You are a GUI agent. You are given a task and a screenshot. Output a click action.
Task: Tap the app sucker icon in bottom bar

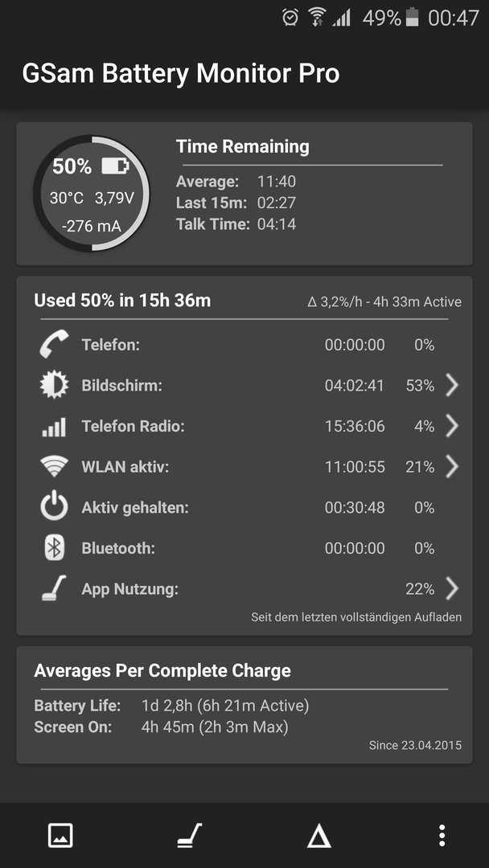click(x=189, y=835)
